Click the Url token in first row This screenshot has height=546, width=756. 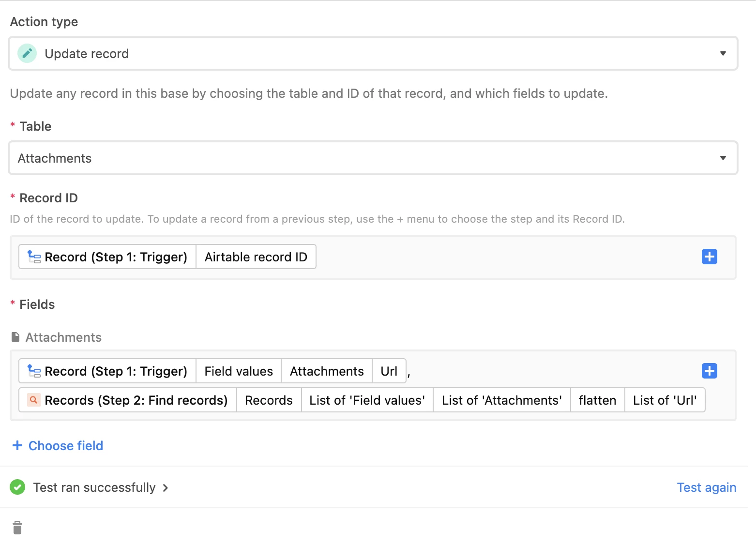(389, 371)
